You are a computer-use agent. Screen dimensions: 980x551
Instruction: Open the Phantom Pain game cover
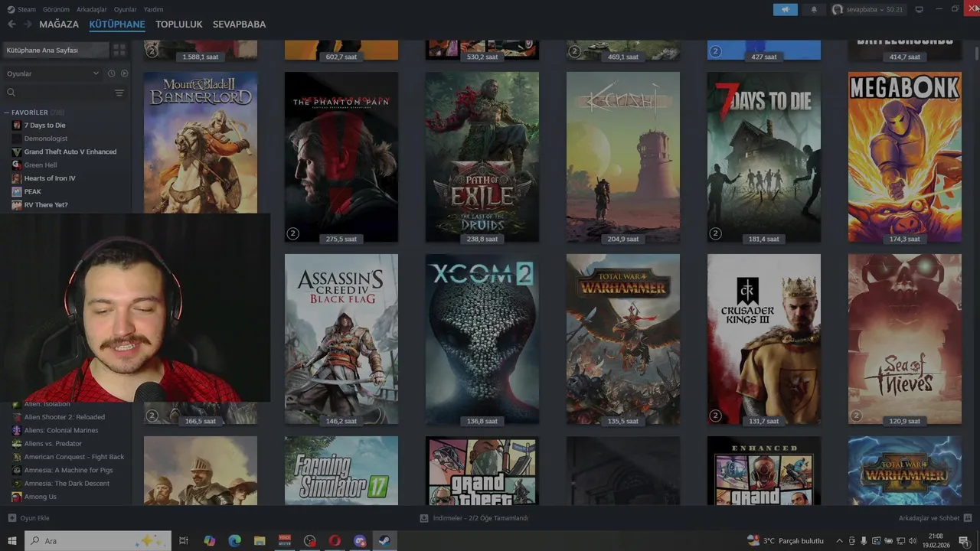341,157
